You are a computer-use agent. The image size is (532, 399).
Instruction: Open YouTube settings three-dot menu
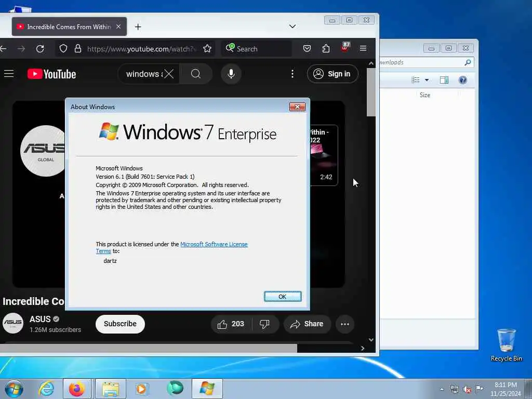coord(292,74)
